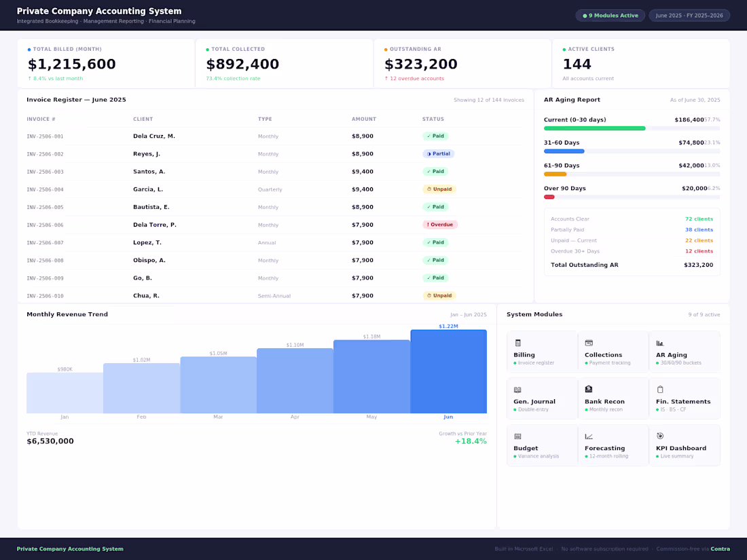Click Partial status badge for Reyes, J.
747x560 pixels.
point(438,154)
